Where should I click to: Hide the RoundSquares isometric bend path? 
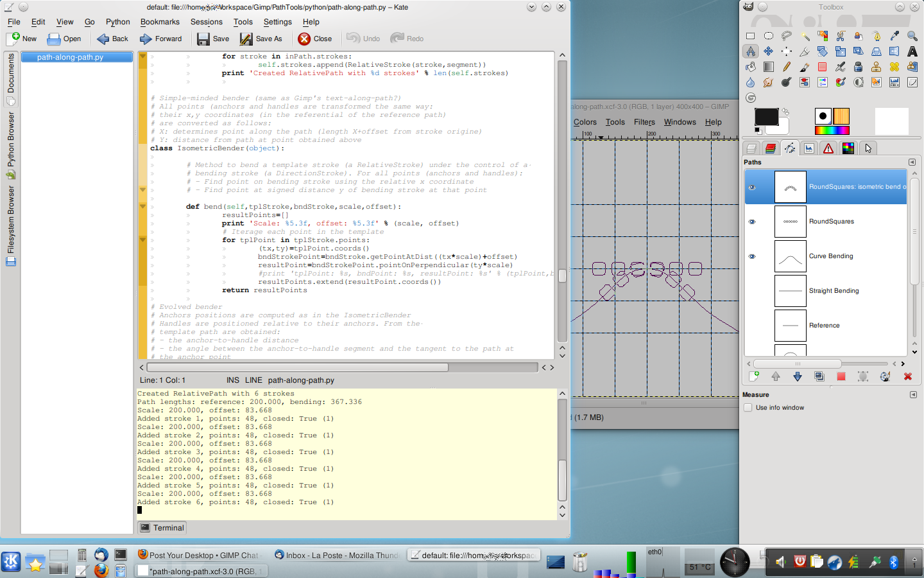[752, 188]
